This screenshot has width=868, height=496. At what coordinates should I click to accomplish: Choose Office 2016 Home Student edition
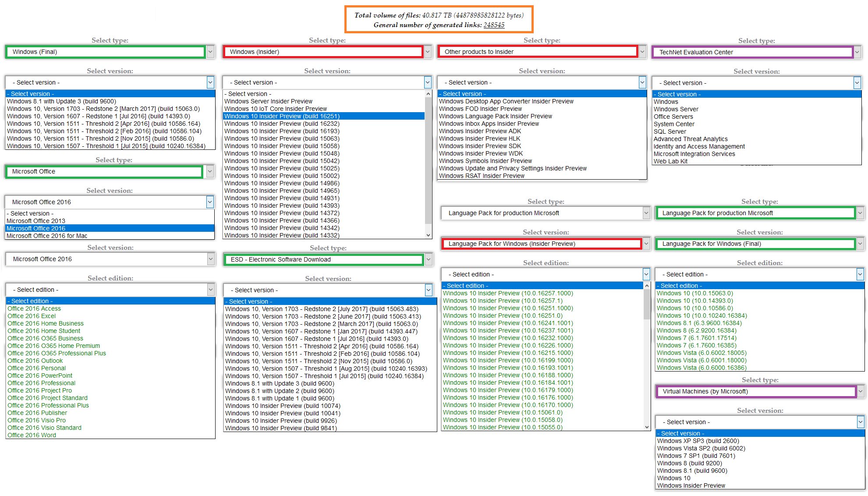click(110, 331)
